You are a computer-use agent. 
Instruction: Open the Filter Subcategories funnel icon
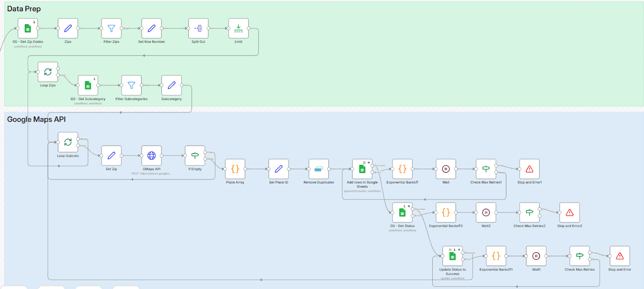[x=131, y=86]
